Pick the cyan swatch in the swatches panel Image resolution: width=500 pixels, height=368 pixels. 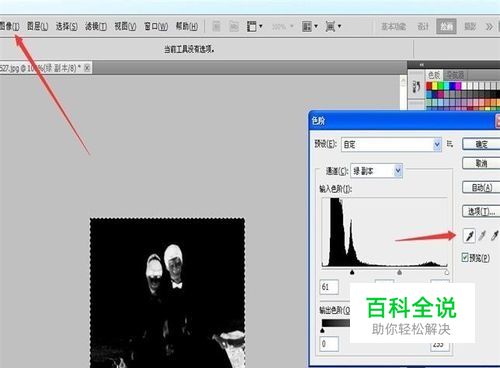pyautogui.click(x=447, y=86)
